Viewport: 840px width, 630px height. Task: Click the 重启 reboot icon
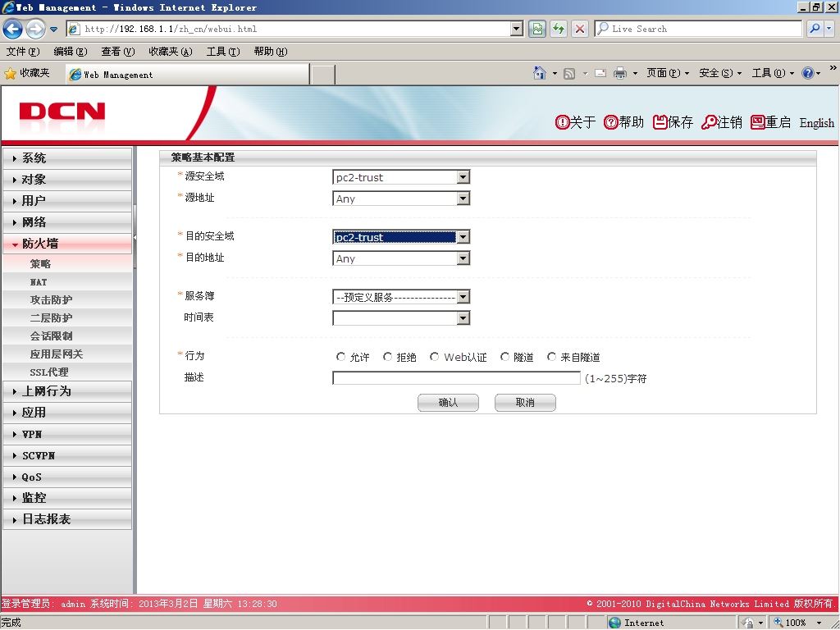[x=757, y=123]
